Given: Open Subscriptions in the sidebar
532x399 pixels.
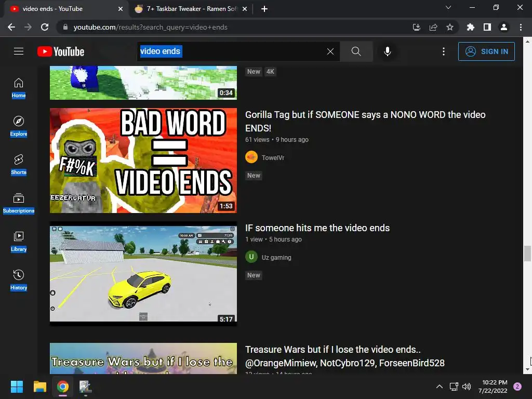Looking at the screenshot, I should (19, 203).
